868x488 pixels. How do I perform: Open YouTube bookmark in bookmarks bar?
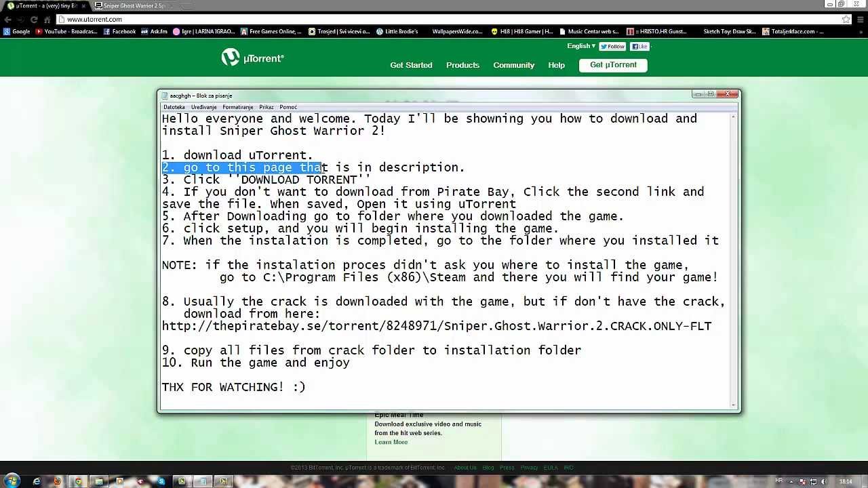coord(66,31)
